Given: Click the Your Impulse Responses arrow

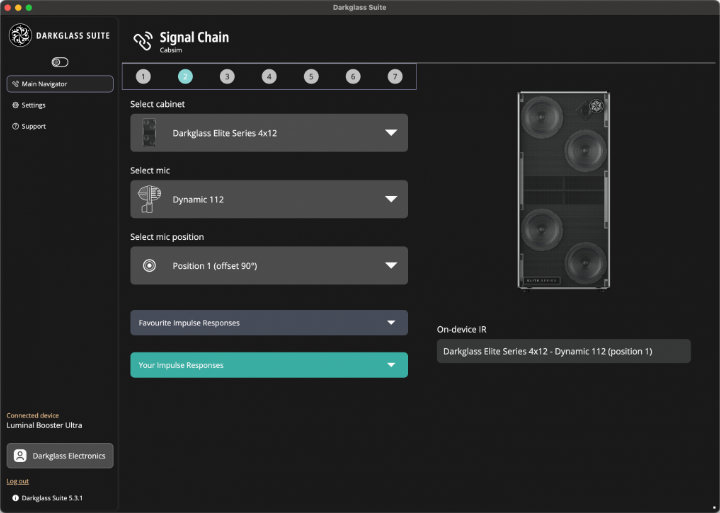Looking at the screenshot, I should 391,365.
